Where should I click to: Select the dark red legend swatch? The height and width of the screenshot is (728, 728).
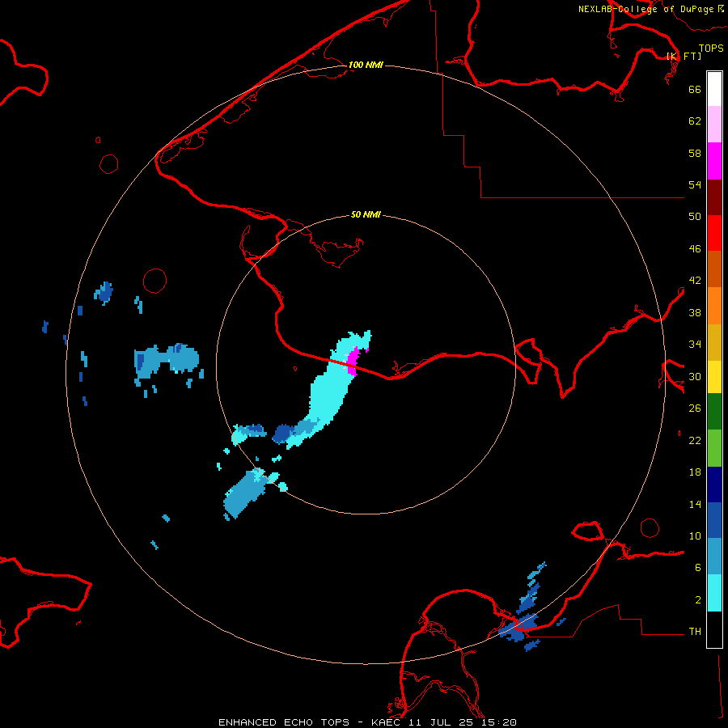714,197
